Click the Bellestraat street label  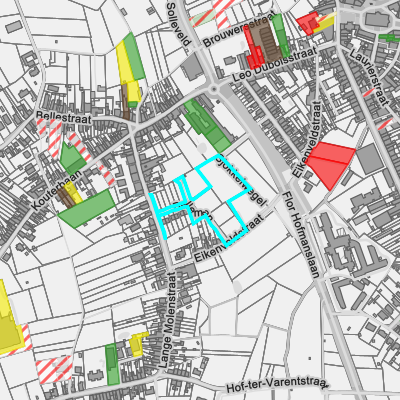[x=63, y=117]
